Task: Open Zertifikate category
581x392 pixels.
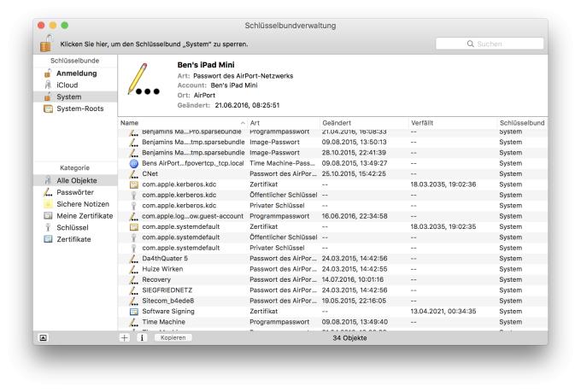Action: 75,239
